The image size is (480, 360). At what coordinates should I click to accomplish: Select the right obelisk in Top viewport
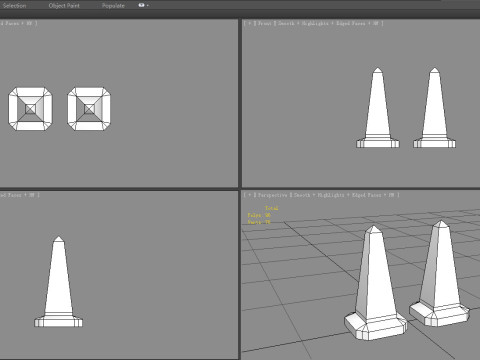(89, 109)
